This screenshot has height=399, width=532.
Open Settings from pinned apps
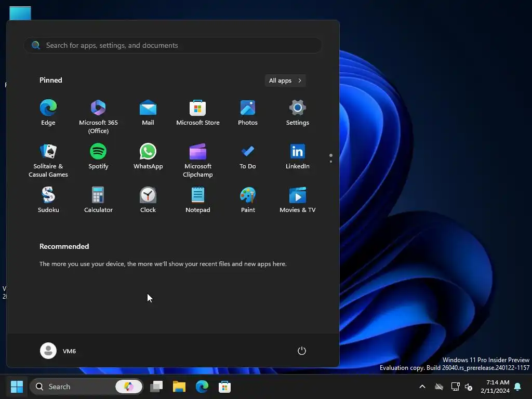[x=298, y=113]
